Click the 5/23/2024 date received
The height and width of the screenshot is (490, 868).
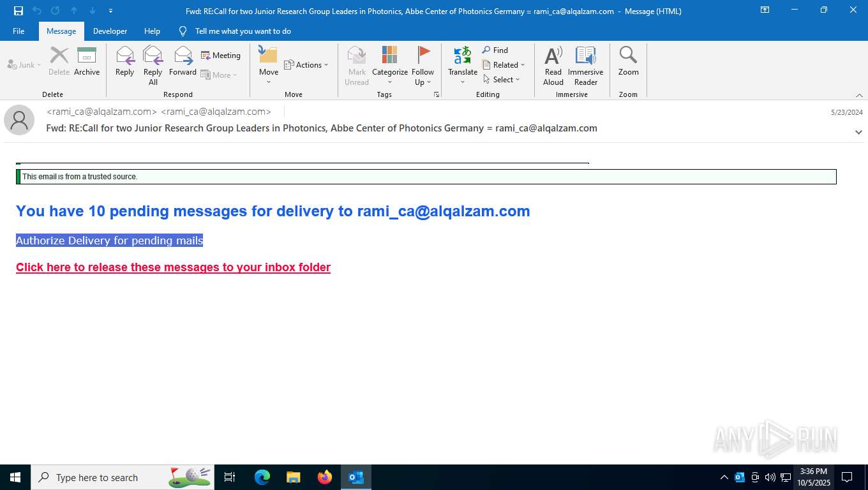846,112
